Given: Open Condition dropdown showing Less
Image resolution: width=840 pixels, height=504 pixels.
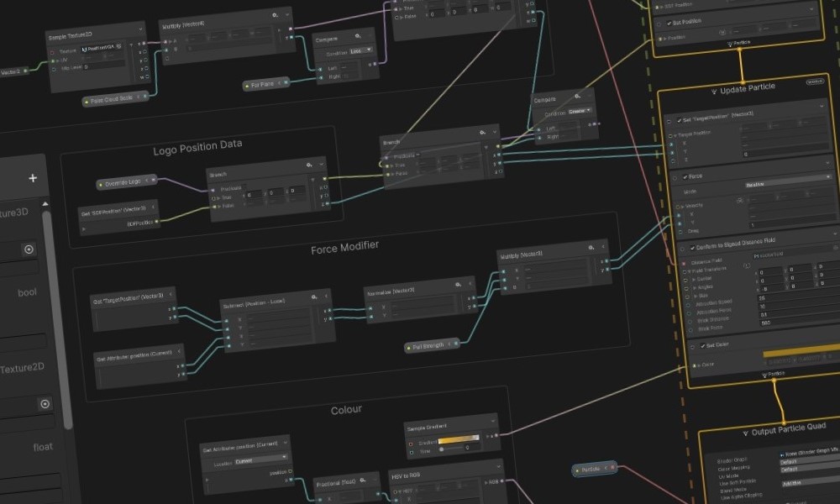Looking at the screenshot, I should (x=360, y=51).
